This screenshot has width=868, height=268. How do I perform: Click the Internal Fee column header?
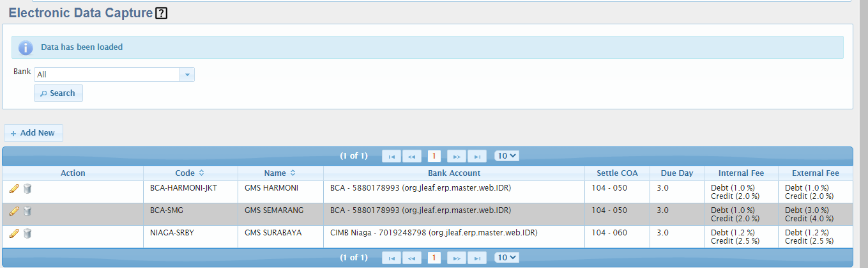pos(741,173)
